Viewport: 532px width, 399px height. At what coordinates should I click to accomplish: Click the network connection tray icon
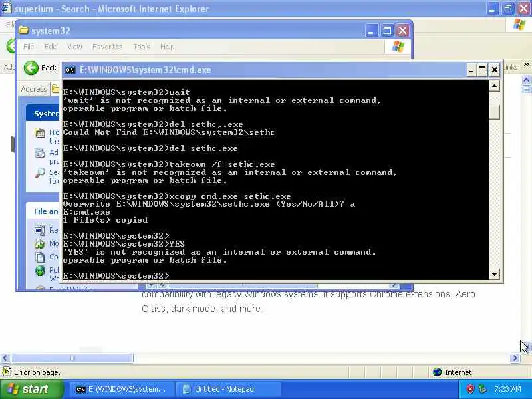[482, 389]
